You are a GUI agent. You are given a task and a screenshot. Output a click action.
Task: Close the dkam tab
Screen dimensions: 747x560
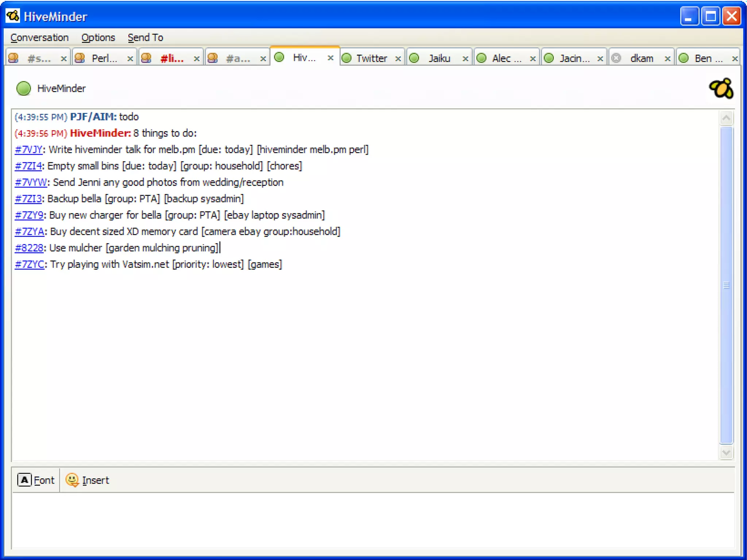pyautogui.click(x=667, y=58)
